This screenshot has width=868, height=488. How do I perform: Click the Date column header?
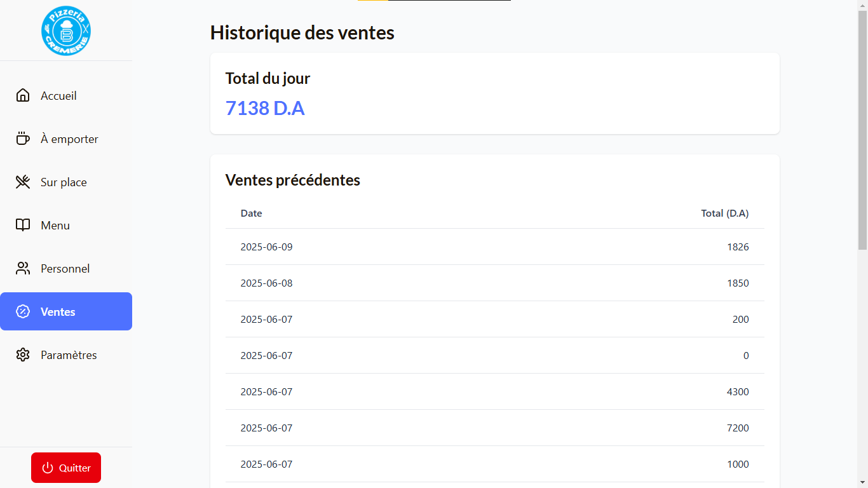(251, 213)
